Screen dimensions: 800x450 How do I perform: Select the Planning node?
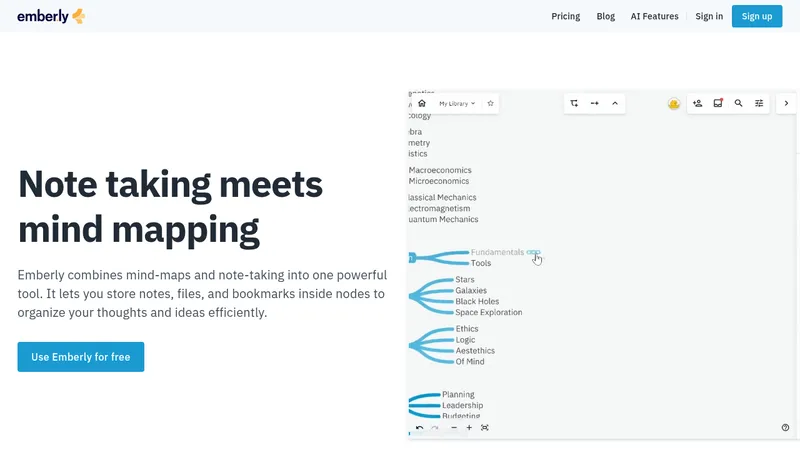458,394
